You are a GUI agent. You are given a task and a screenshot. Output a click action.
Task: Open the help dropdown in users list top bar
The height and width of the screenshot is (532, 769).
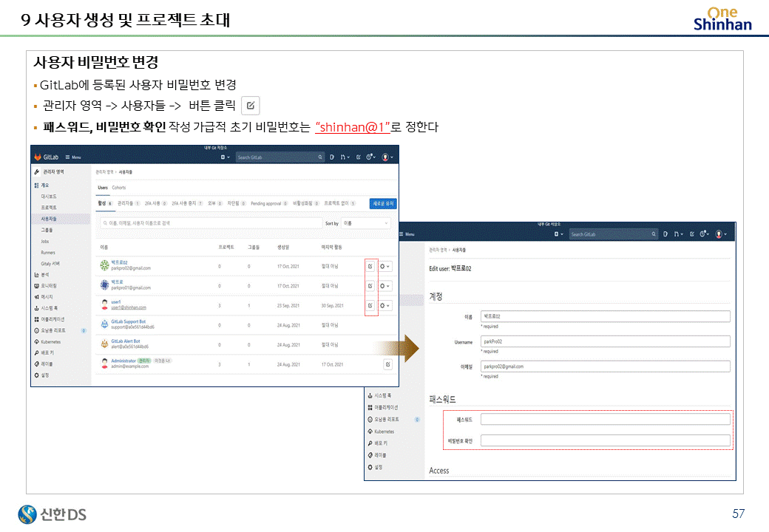pos(371,157)
